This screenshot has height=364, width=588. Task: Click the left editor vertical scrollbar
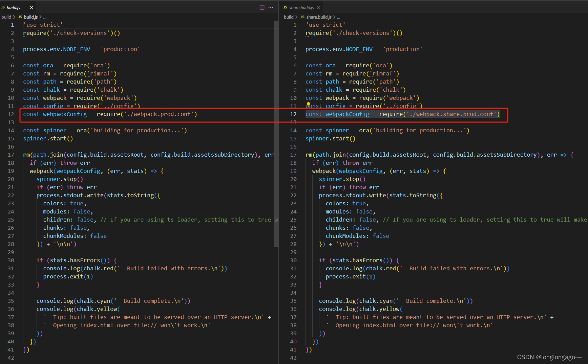point(276,134)
